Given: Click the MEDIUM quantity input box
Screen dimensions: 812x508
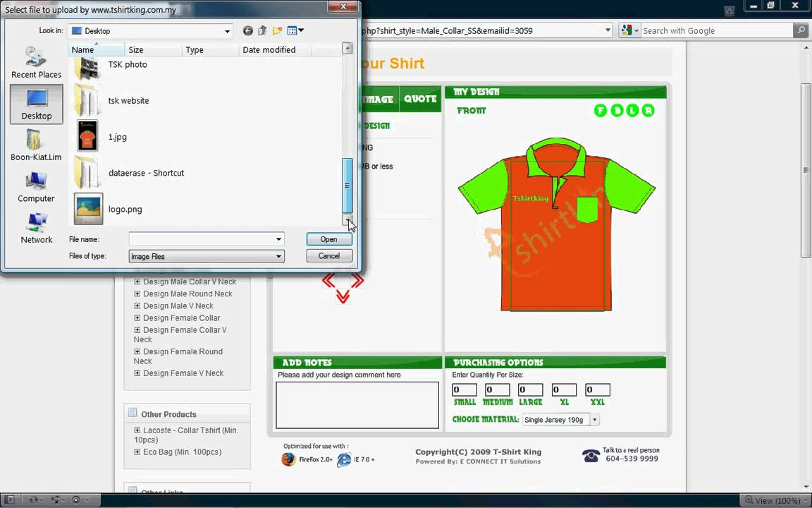Looking at the screenshot, I should pyautogui.click(x=497, y=389).
